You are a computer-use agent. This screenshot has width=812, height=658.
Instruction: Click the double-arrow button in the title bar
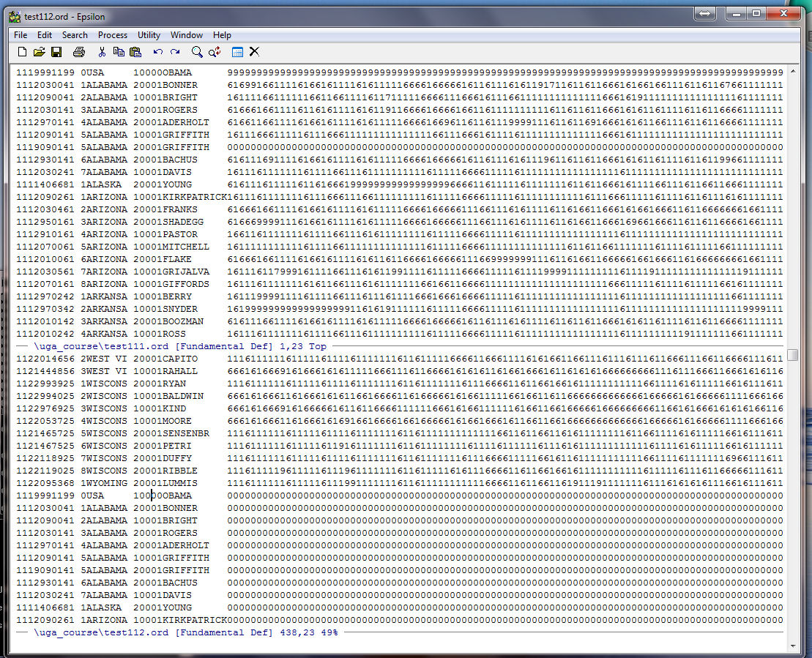[x=704, y=14]
